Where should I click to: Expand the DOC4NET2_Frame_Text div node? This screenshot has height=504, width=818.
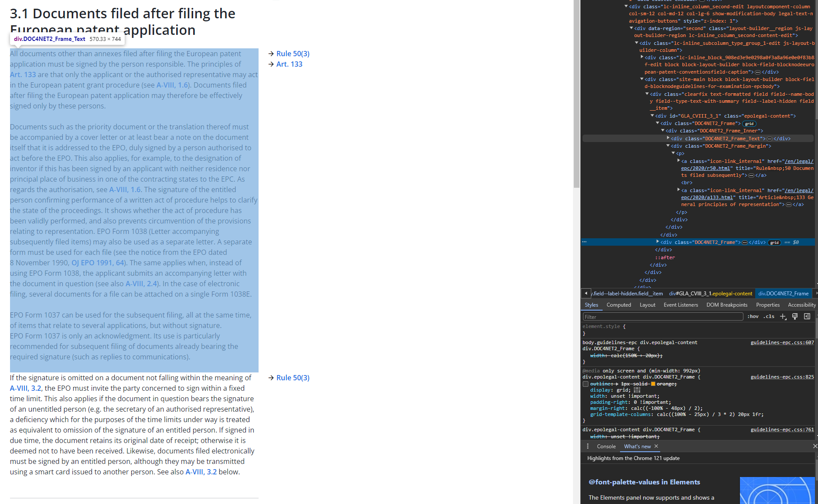tap(668, 139)
